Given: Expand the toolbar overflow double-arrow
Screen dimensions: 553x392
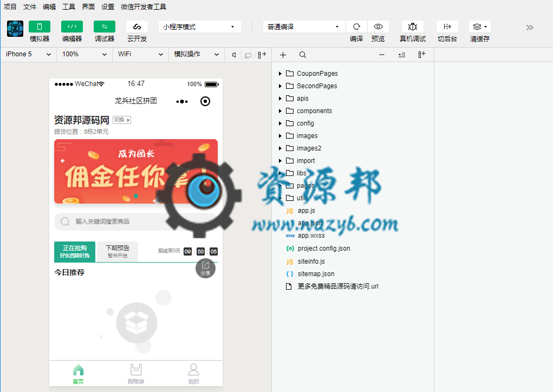Looking at the screenshot, I should 530,28.
